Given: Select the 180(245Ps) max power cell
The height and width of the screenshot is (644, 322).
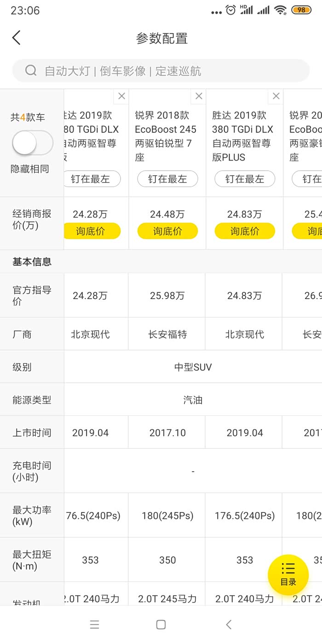Looking at the screenshot, I should click(167, 516).
